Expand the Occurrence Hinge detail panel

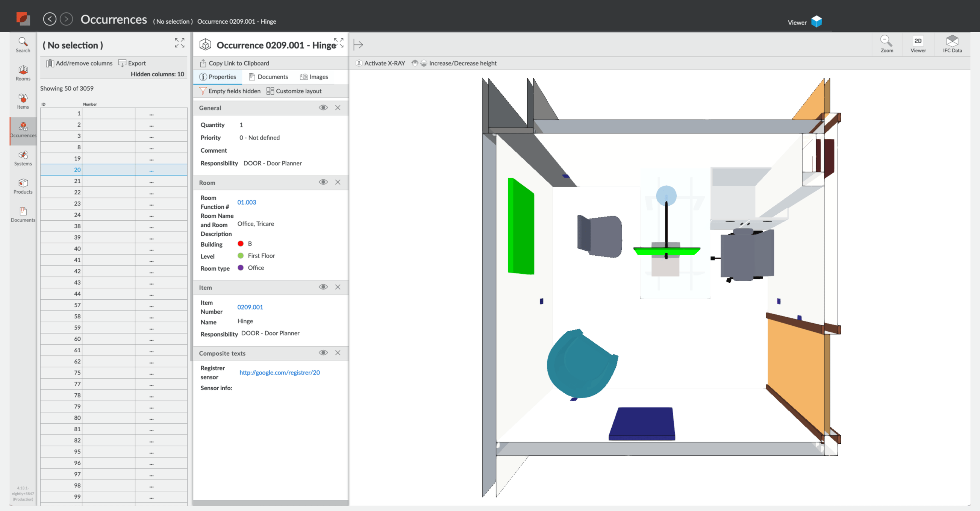339,42
